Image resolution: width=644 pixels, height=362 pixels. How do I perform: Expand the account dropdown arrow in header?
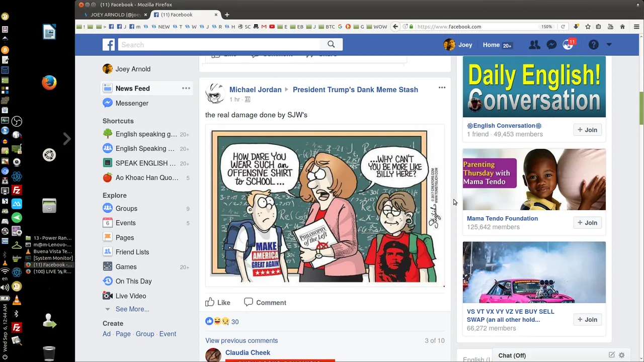click(x=609, y=45)
